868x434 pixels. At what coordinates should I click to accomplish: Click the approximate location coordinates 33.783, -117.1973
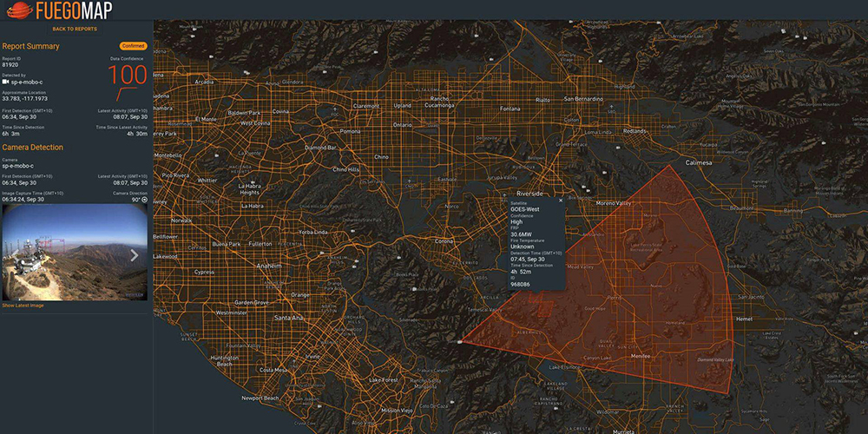click(25, 99)
